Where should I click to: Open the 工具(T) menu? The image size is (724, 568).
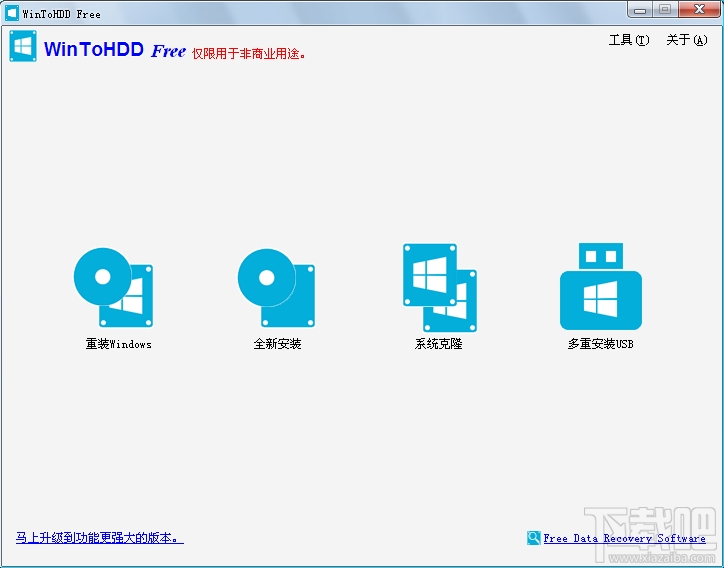coord(629,40)
